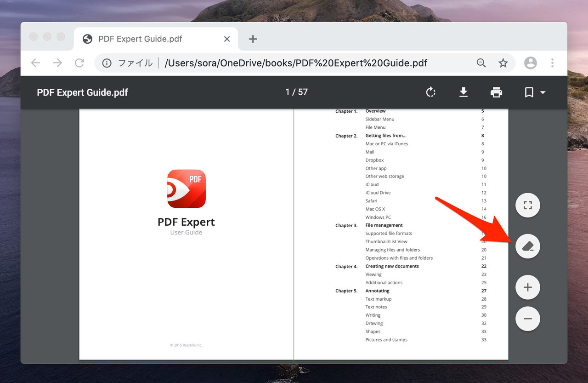Click the 'Thumbnail/List View' entry
This screenshot has height=383, width=588.
386,242
